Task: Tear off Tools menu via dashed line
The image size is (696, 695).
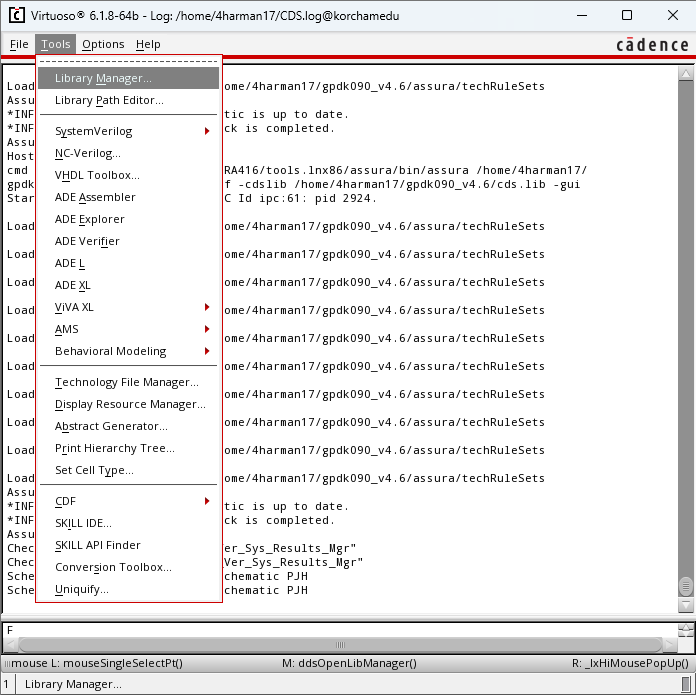Action: click(128, 61)
